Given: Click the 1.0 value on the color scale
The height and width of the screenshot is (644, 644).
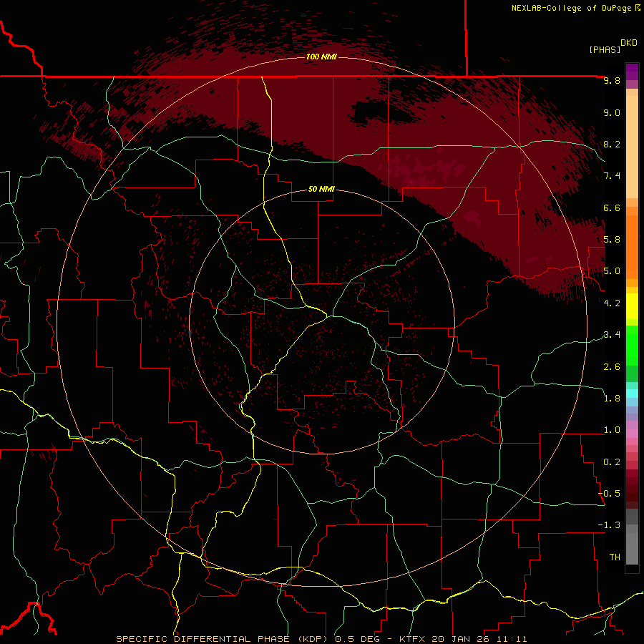Looking at the screenshot, I should click(612, 430).
